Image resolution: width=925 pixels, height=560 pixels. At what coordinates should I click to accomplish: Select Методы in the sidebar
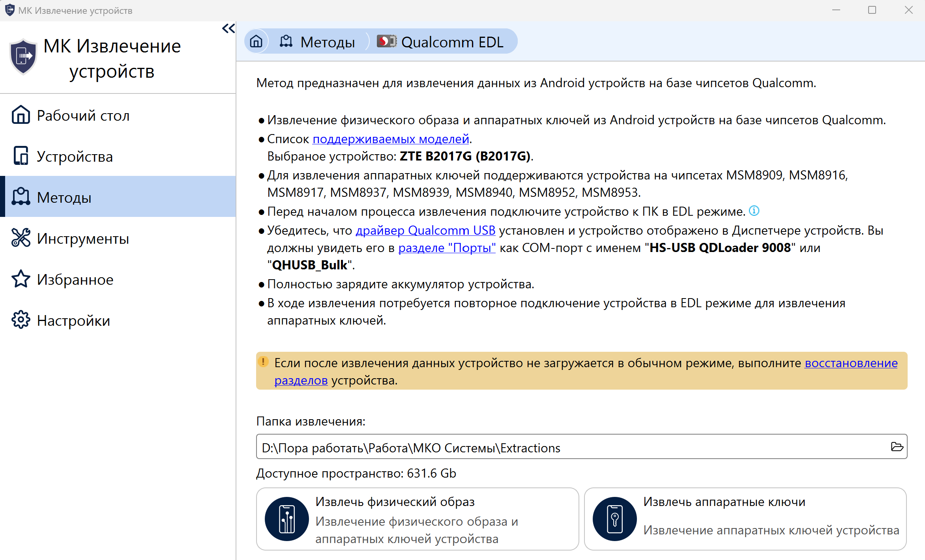coord(118,197)
